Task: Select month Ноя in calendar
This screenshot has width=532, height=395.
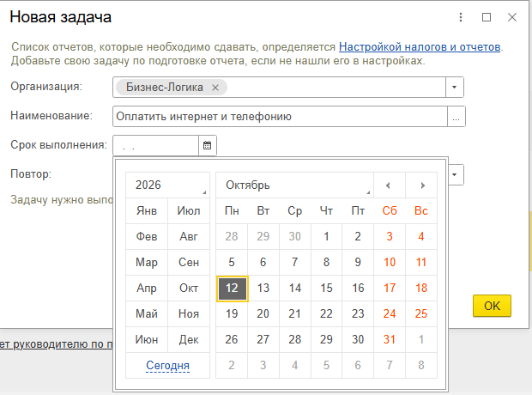Action: point(189,313)
